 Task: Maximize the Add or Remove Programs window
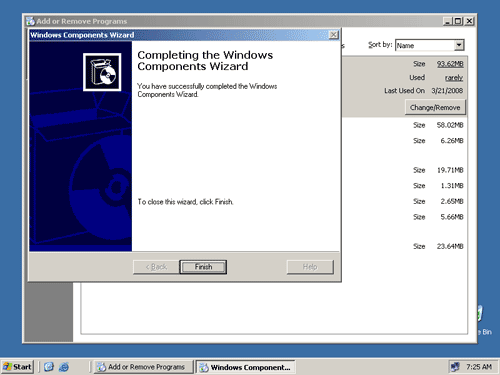pyautogui.click(x=458, y=21)
